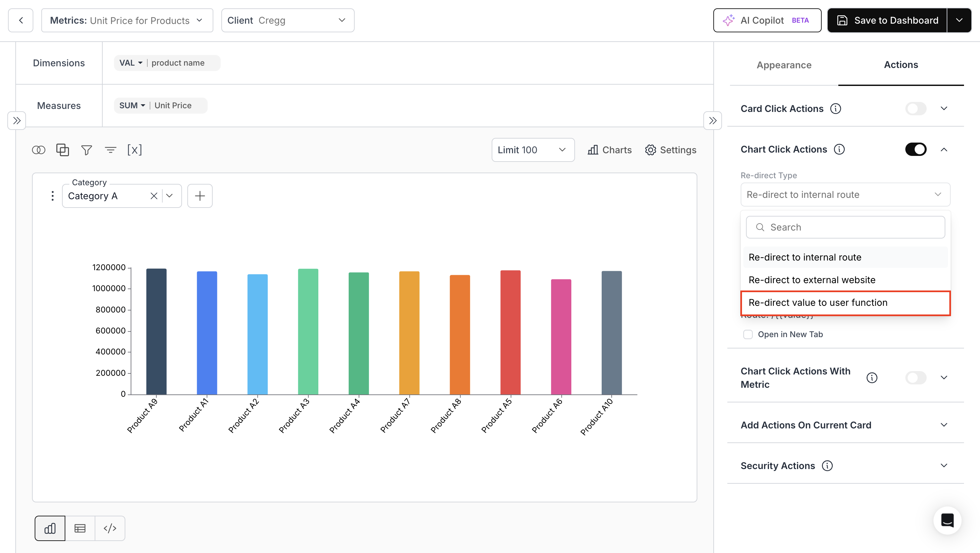Screen dimensions: 980x553
Task: Open the Client Cregg dropdown
Action: coord(288,20)
